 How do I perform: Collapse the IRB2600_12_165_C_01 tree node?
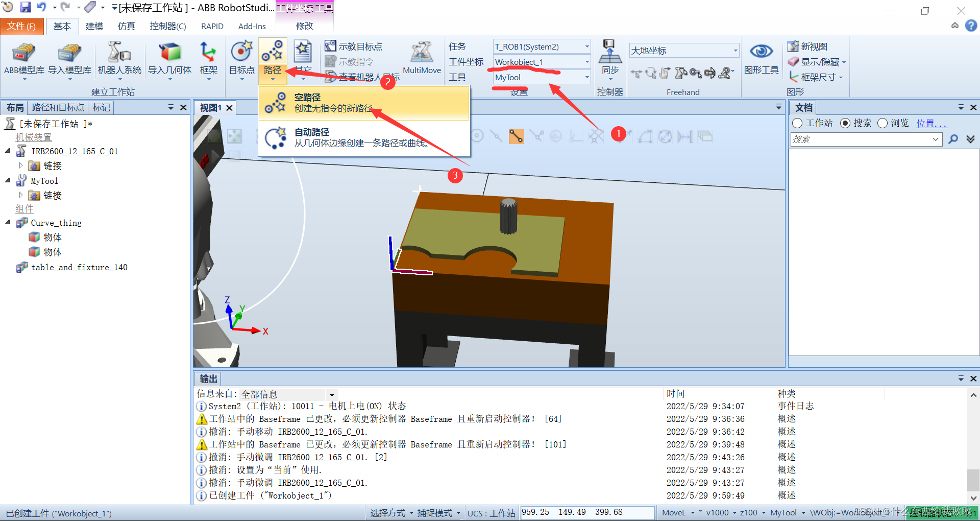tap(8, 151)
